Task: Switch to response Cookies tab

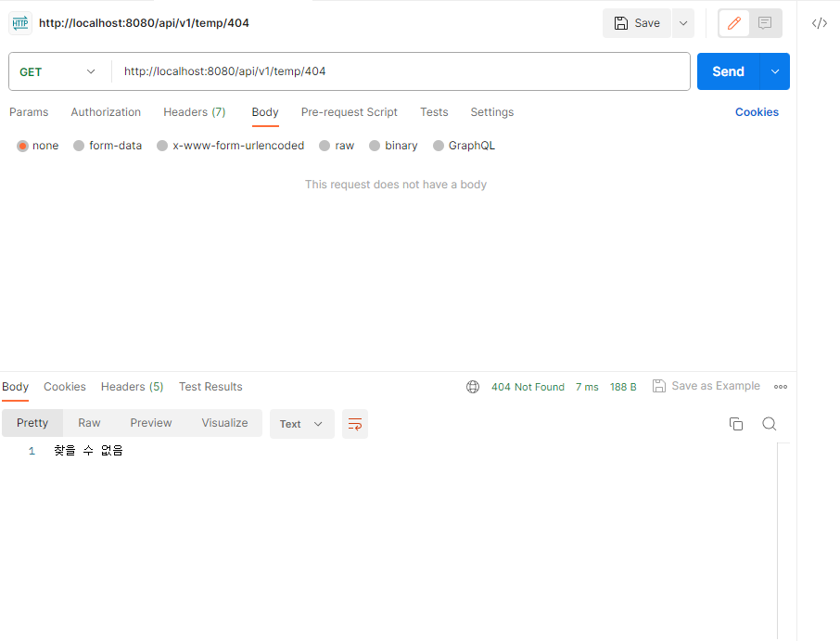Action: click(x=65, y=387)
